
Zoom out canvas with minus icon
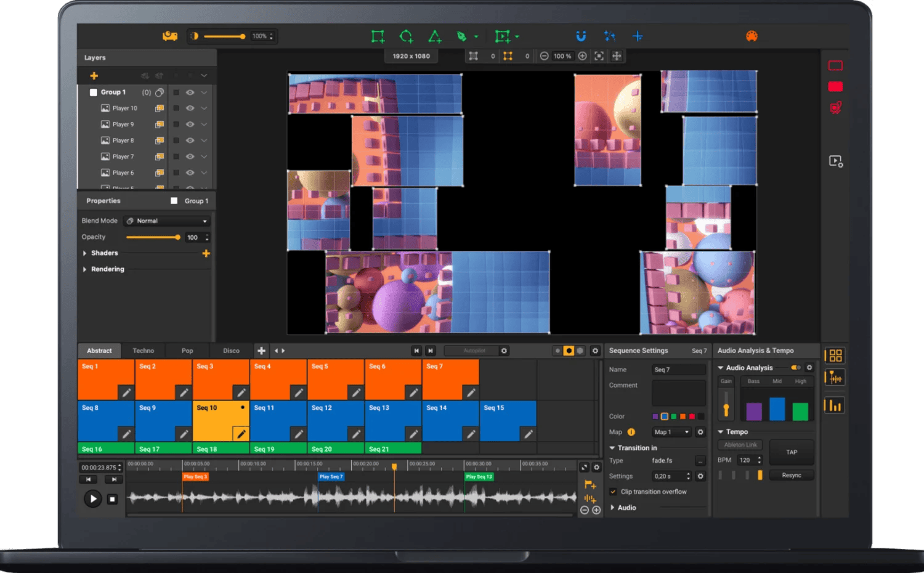tap(544, 56)
